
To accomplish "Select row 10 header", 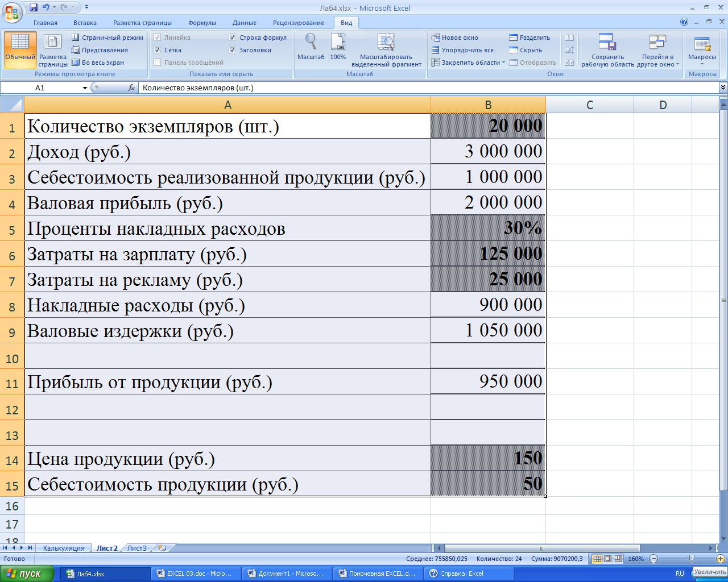I will 12,359.
